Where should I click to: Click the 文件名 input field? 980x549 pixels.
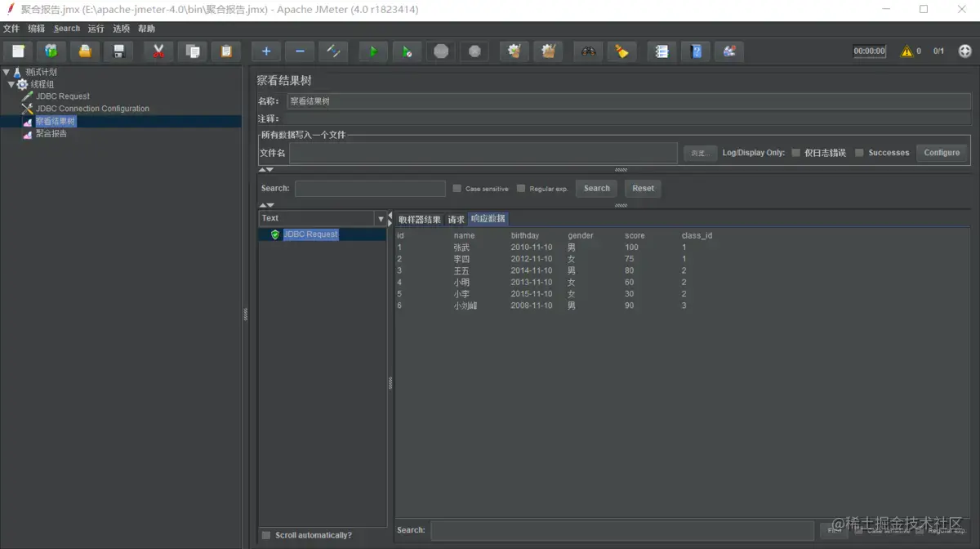[x=483, y=153]
